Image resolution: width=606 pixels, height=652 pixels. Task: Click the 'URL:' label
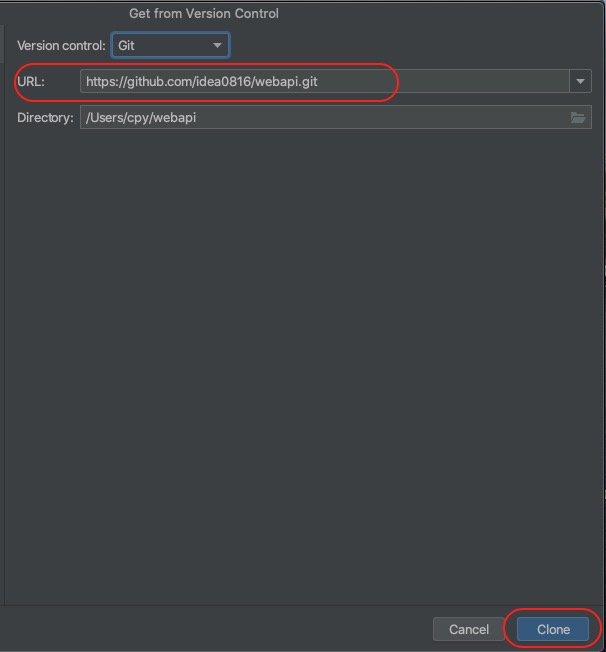pos(31,82)
